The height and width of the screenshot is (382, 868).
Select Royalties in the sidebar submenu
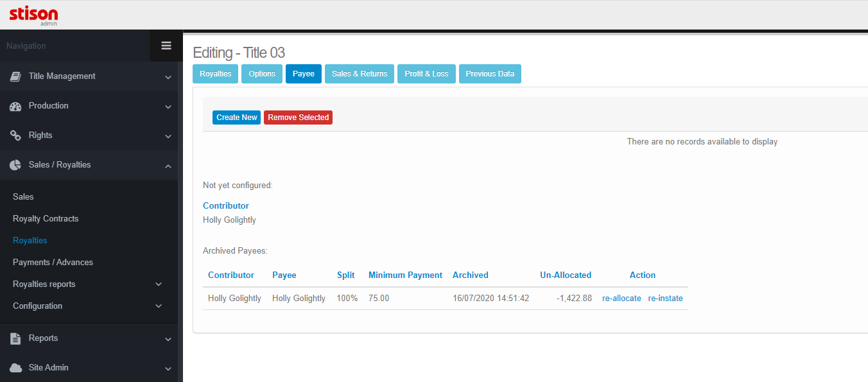coord(30,241)
